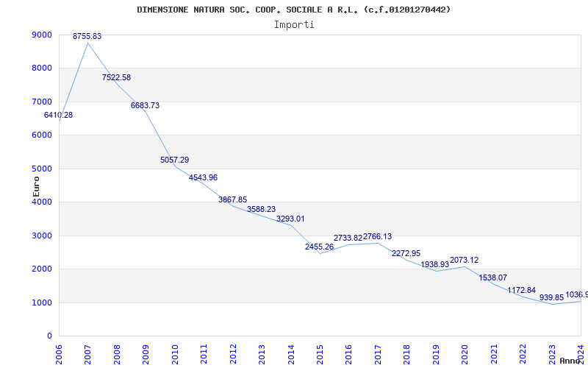Select the 2011 x-axis year label
This screenshot has height=368, width=588.
tap(204, 354)
